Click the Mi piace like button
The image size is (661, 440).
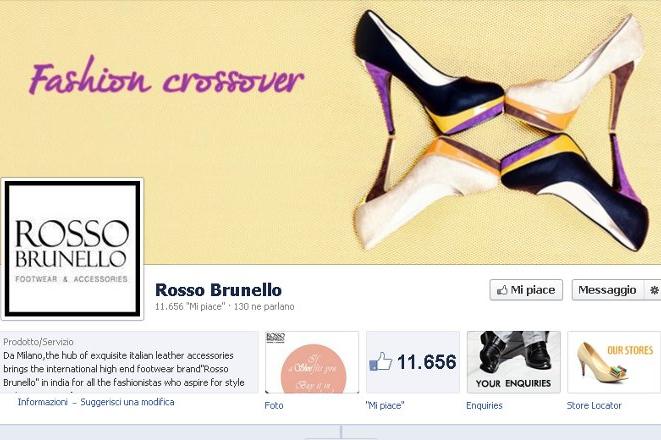pos(526,290)
